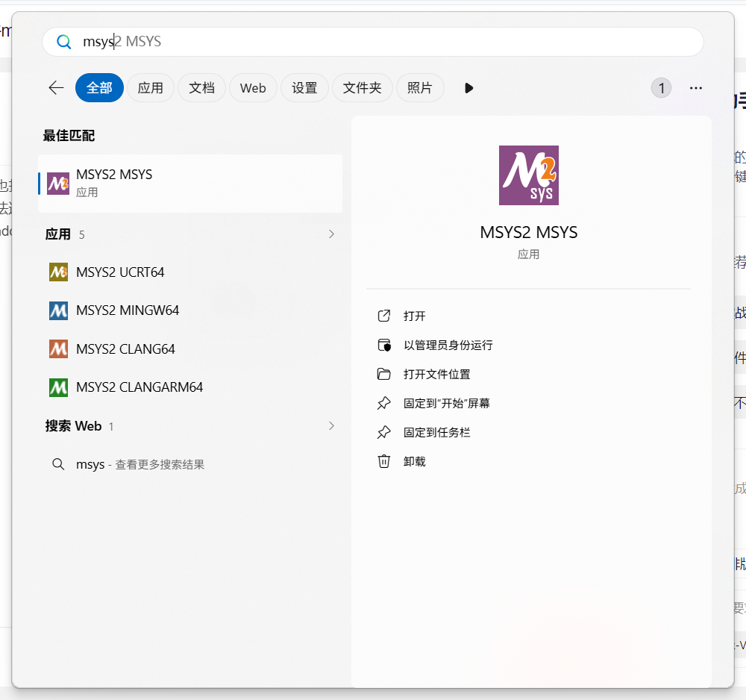Open the MSYS2 MINGW64 result
This screenshot has width=746, height=700.
coord(190,310)
